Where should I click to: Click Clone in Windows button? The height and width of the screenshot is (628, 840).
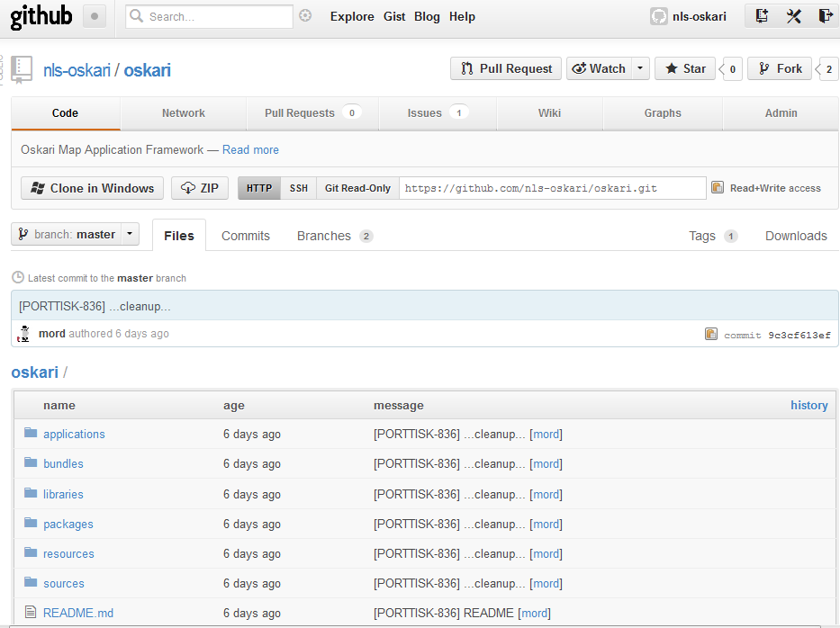[92, 188]
